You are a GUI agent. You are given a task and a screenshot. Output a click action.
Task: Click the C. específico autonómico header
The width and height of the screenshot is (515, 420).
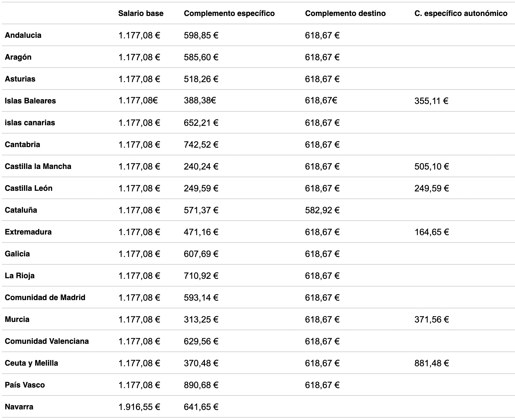tap(461, 13)
